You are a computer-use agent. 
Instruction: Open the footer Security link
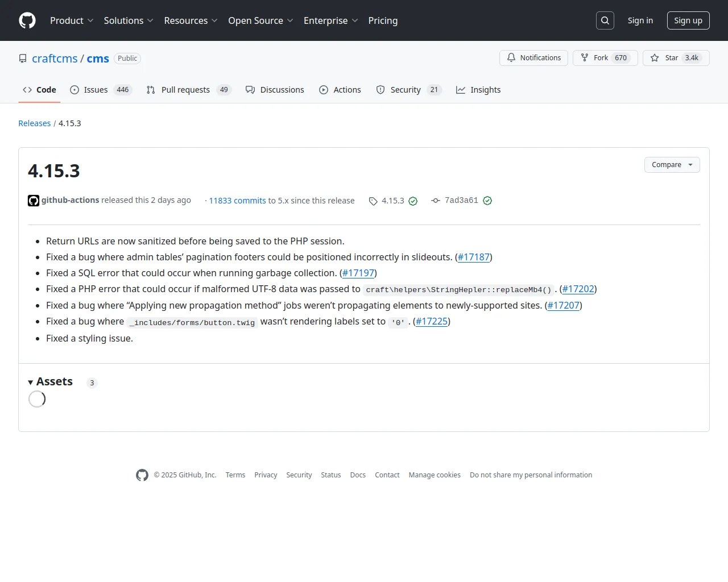299,475
